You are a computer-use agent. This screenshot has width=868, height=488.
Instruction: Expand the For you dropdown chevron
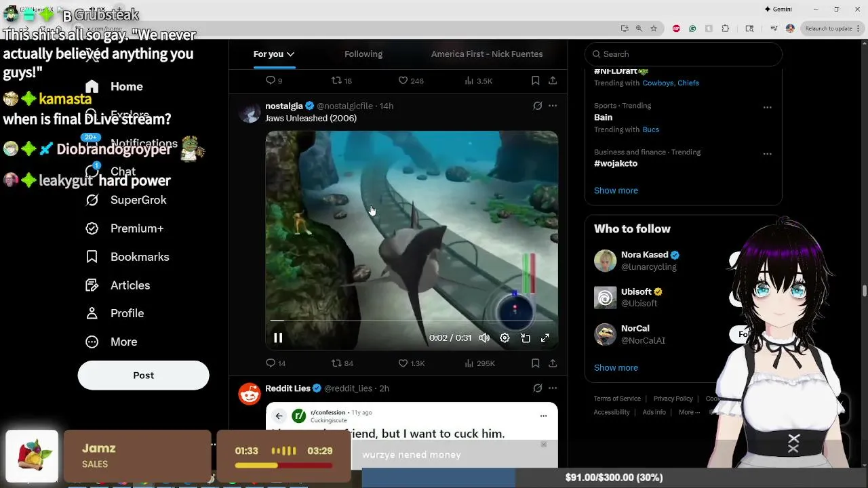[290, 54]
